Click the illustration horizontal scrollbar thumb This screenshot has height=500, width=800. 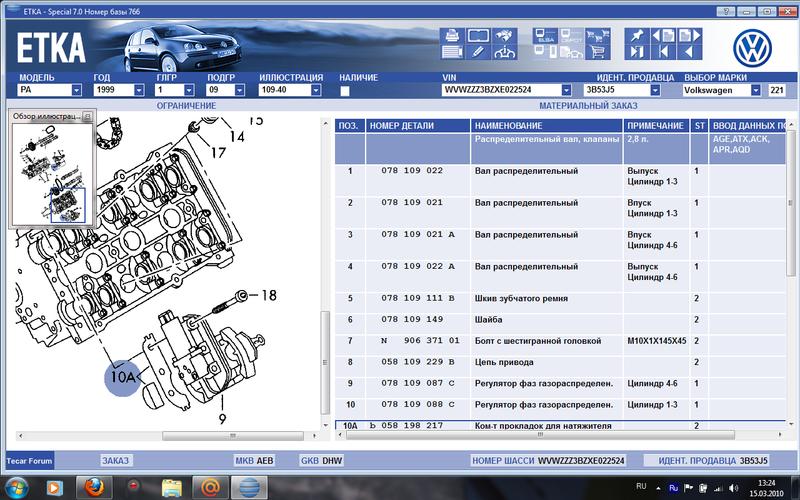pos(233,436)
